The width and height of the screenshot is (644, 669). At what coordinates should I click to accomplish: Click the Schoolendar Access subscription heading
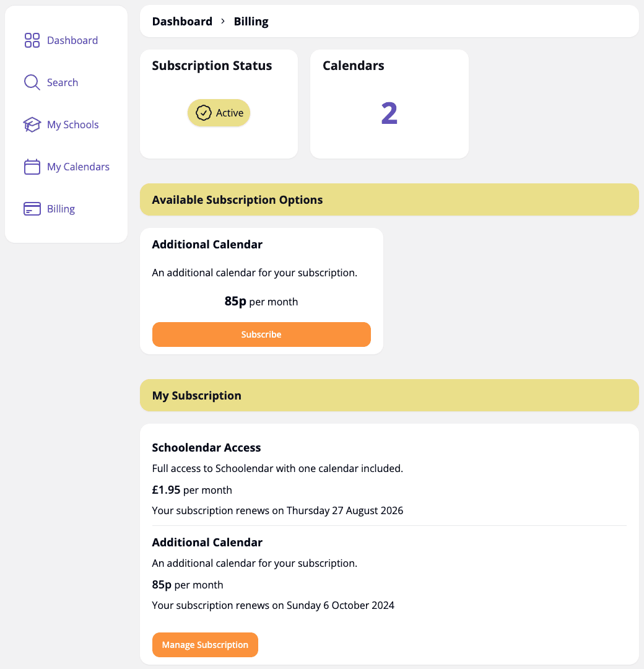206,448
